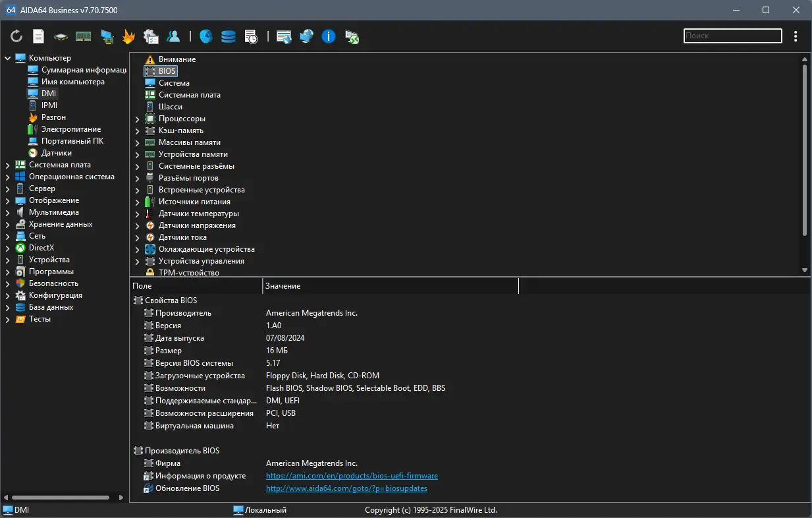Click the Тесты sidebar item
Screen dimensions: 812x518
pos(40,319)
